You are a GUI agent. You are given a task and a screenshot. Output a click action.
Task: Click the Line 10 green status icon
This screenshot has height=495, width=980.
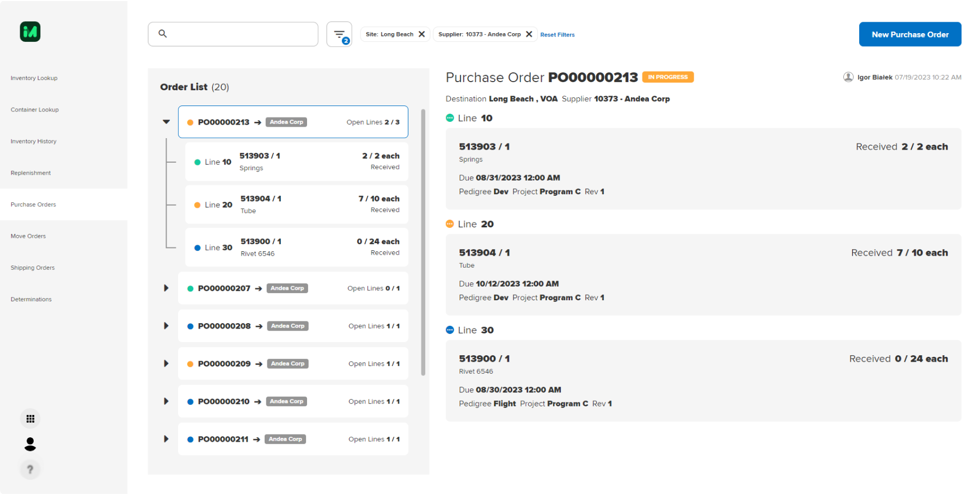pos(450,118)
